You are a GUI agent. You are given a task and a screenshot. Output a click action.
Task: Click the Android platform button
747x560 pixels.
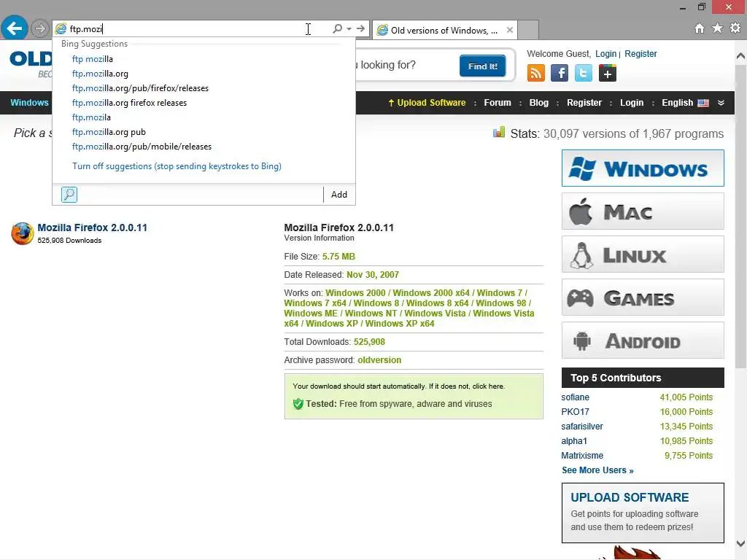pos(643,341)
